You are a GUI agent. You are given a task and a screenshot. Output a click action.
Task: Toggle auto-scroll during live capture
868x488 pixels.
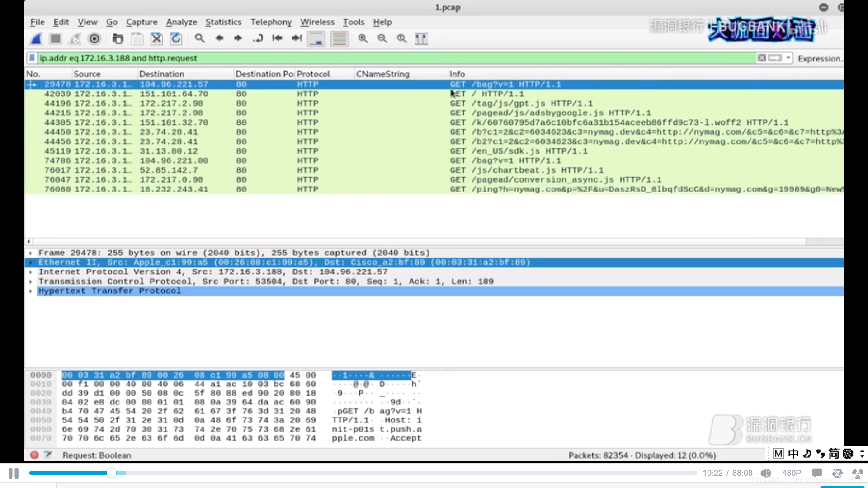pyautogui.click(x=316, y=39)
